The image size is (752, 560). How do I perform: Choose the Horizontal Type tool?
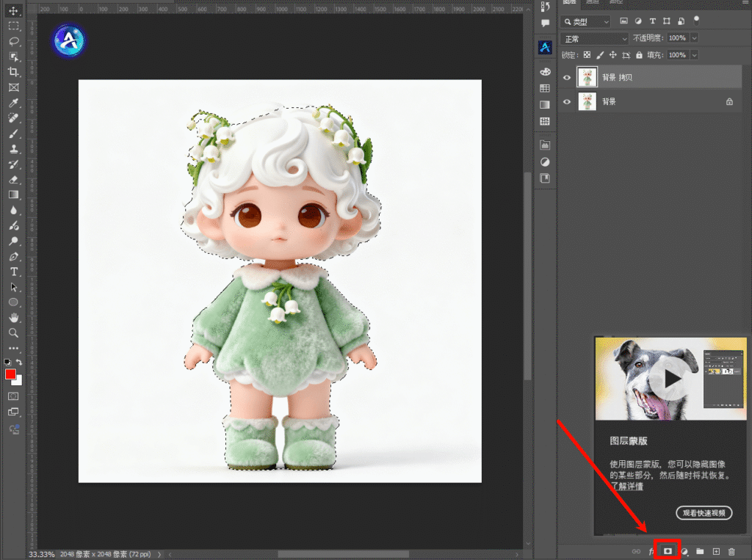pos(13,272)
